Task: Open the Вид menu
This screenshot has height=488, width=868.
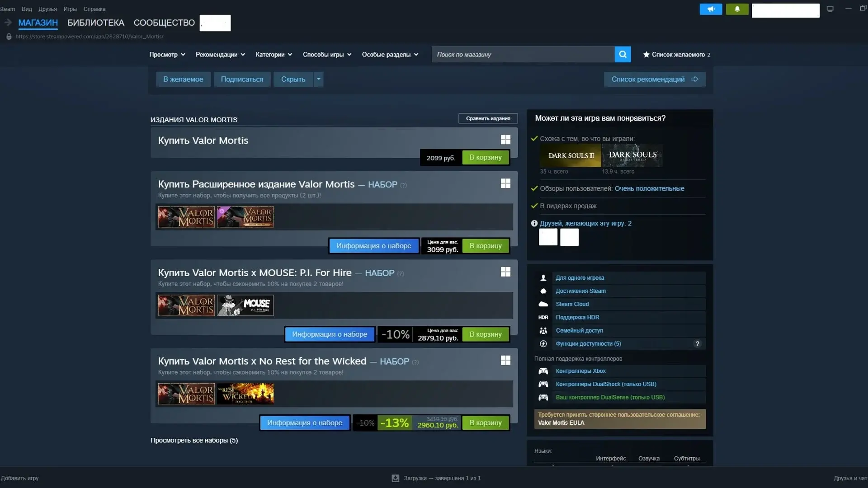Action: (x=27, y=9)
